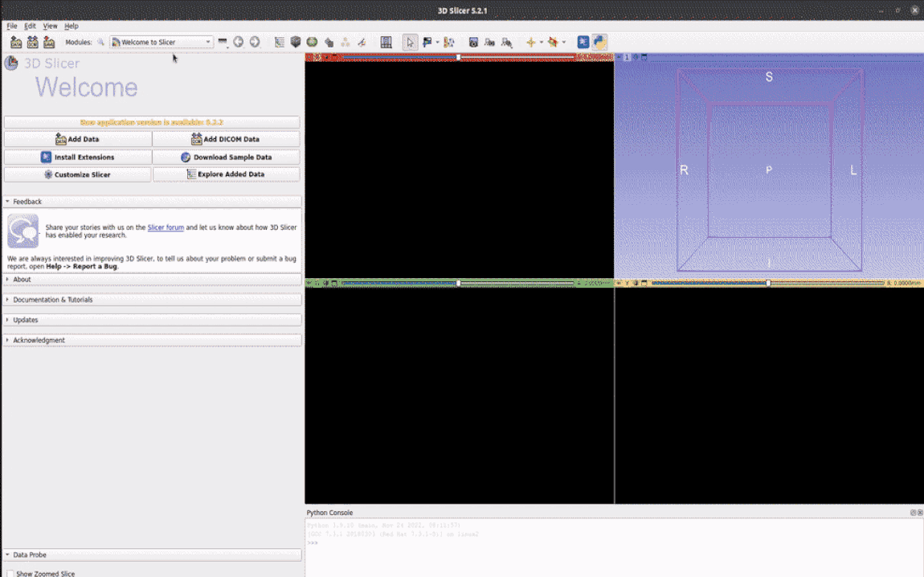Open the File menu
The height and width of the screenshot is (577, 924).
point(12,26)
